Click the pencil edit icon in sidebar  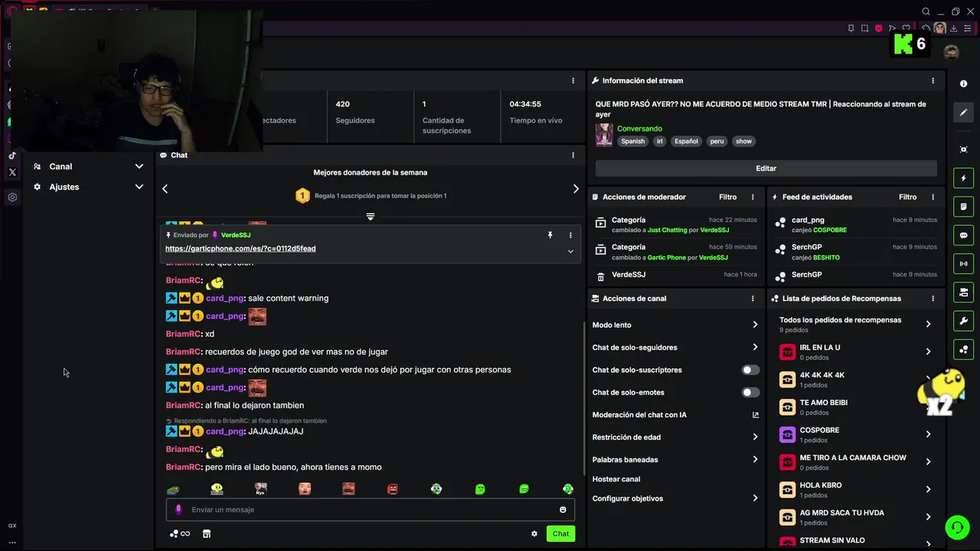point(963,112)
